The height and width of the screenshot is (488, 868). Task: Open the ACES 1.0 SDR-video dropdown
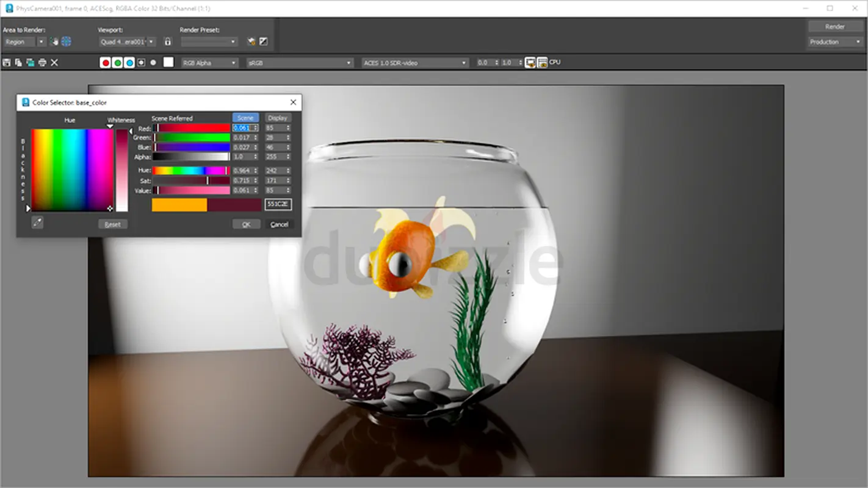(415, 63)
